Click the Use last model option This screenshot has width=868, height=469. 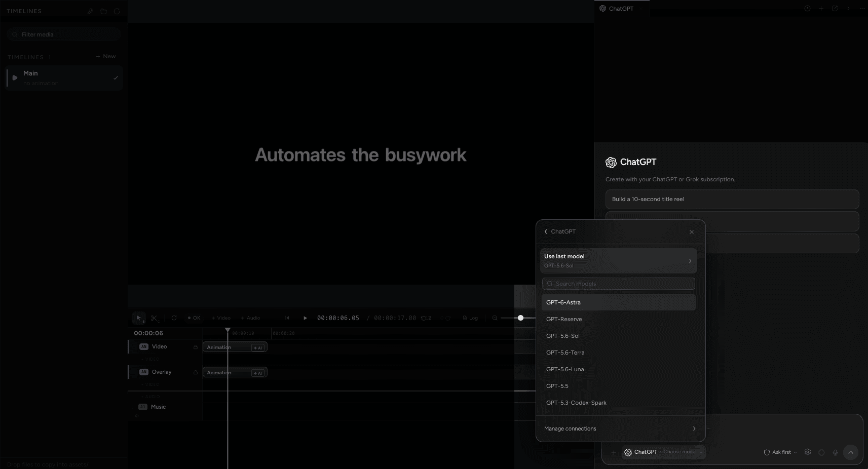point(618,261)
